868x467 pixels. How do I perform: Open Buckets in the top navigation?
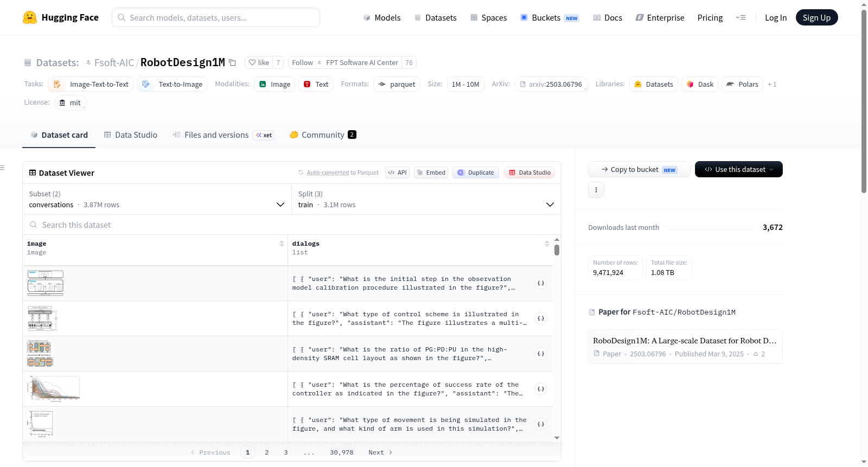point(550,17)
